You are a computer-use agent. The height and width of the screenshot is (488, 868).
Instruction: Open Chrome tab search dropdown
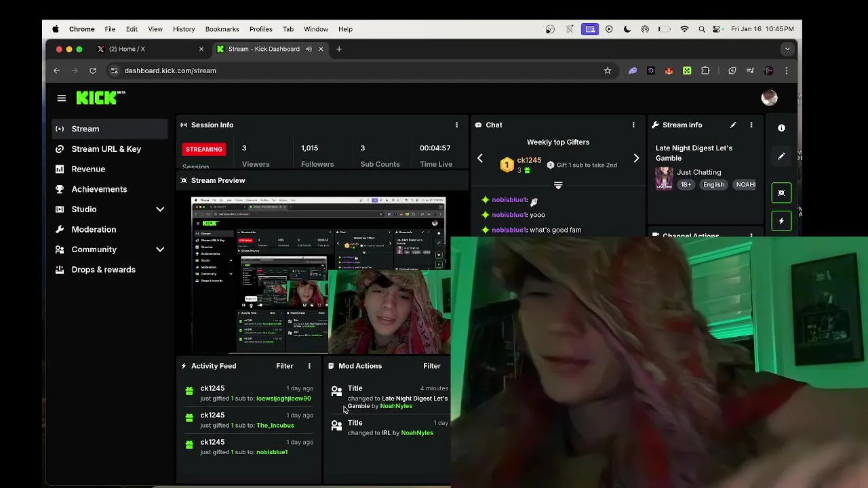pyautogui.click(x=787, y=49)
